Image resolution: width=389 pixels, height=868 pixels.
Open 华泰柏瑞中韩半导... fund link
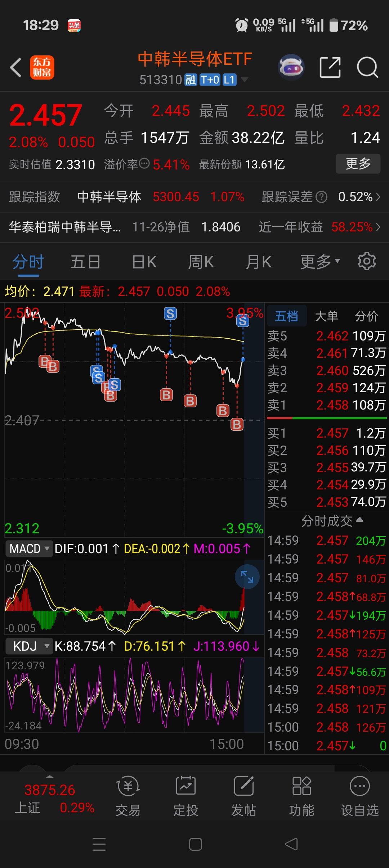[x=65, y=227]
